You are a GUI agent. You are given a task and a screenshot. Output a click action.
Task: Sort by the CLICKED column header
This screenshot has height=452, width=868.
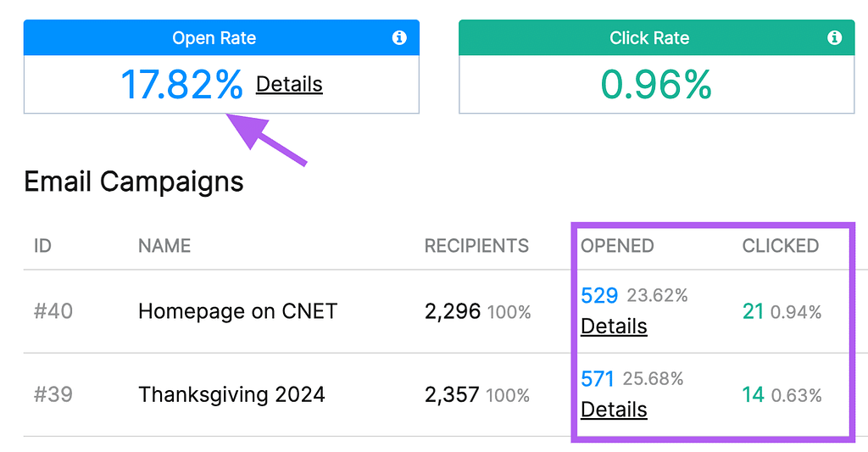781,246
